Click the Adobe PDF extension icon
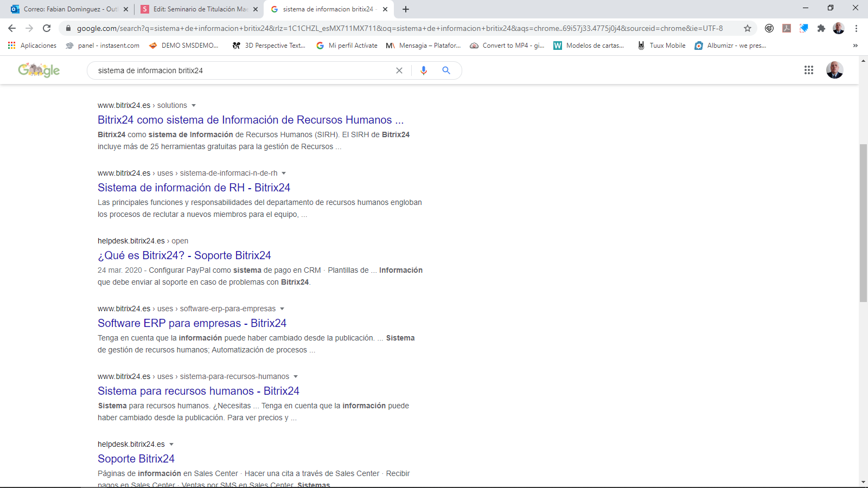868x488 pixels. coord(787,28)
